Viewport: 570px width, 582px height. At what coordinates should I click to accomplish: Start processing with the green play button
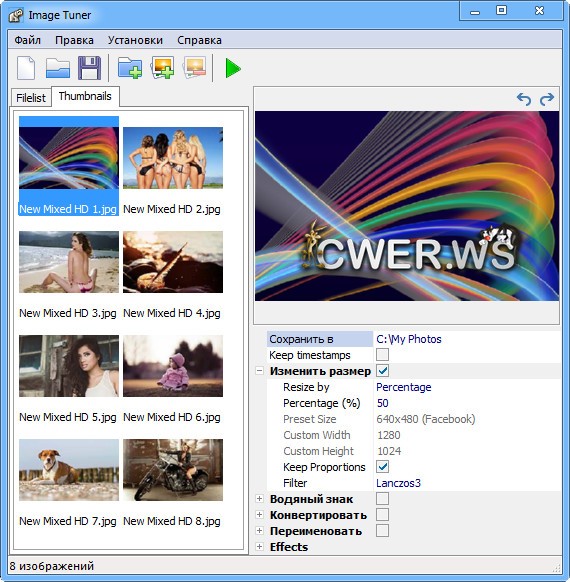point(233,68)
